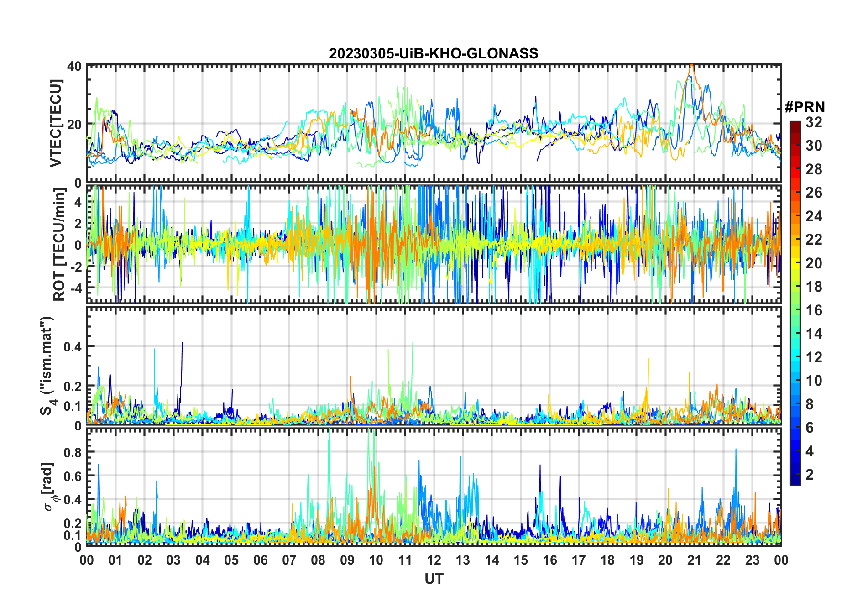Click the "-4" tick on the ROT axis

[x=76, y=288]
